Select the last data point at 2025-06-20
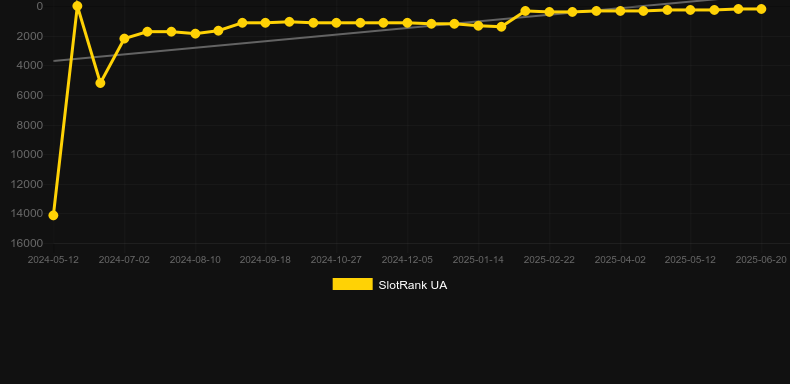The image size is (790, 384). click(761, 9)
